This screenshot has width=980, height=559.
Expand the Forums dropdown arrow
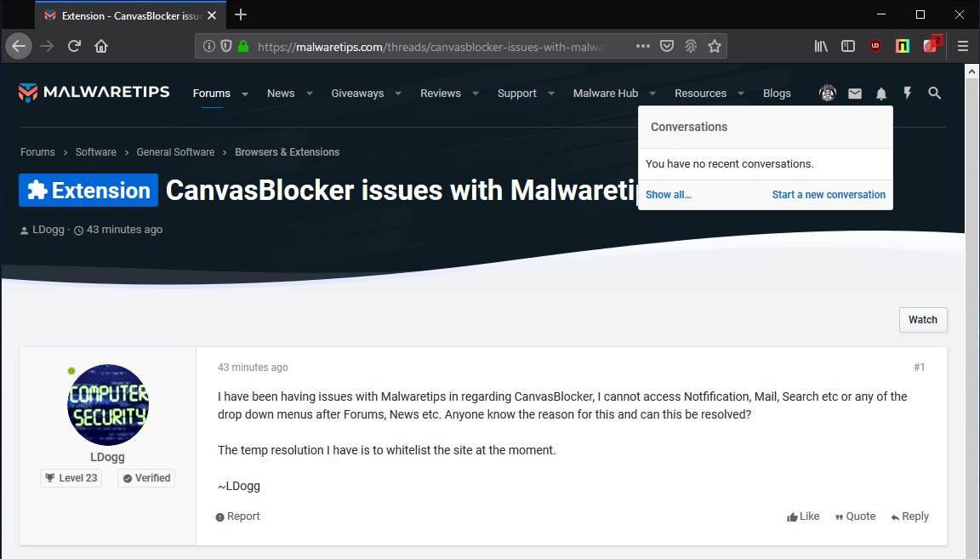[x=245, y=94]
